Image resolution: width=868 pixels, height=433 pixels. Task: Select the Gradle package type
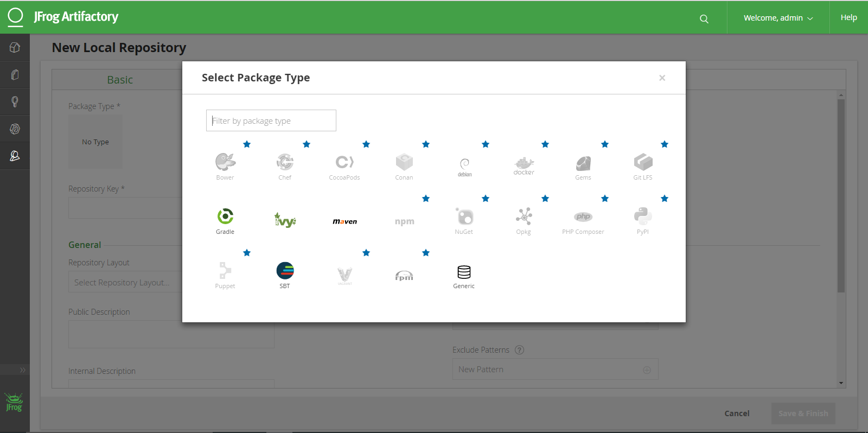[225, 220]
